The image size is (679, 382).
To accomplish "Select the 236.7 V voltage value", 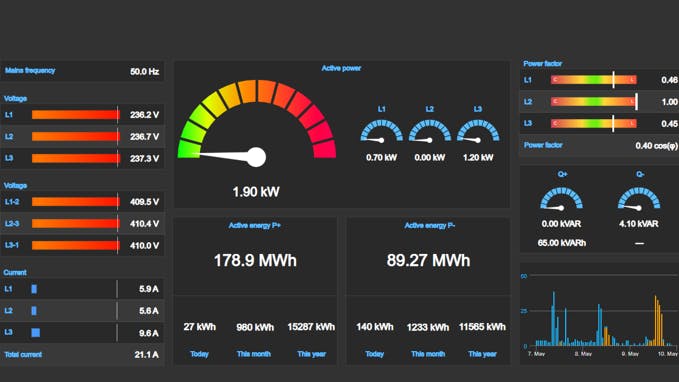I will click(145, 137).
